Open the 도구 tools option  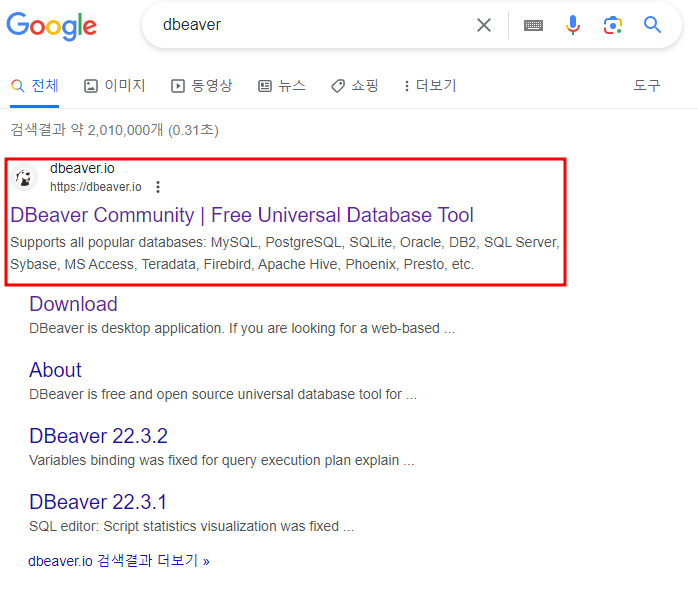647,85
